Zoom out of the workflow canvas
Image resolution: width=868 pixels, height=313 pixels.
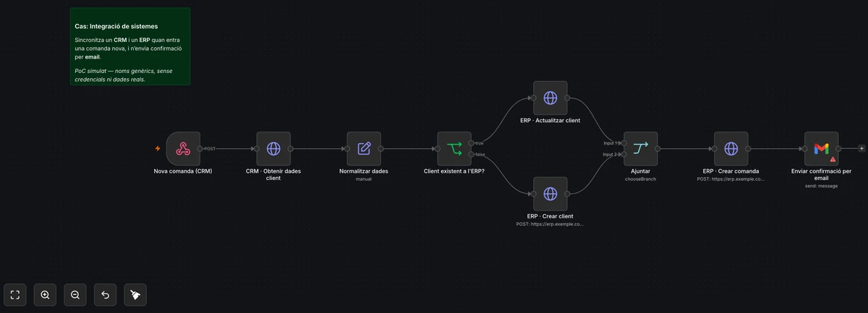tap(75, 294)
